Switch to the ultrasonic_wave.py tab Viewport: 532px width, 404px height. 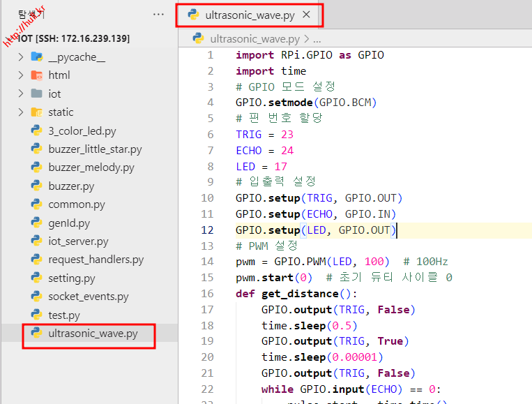coord(248,14)
